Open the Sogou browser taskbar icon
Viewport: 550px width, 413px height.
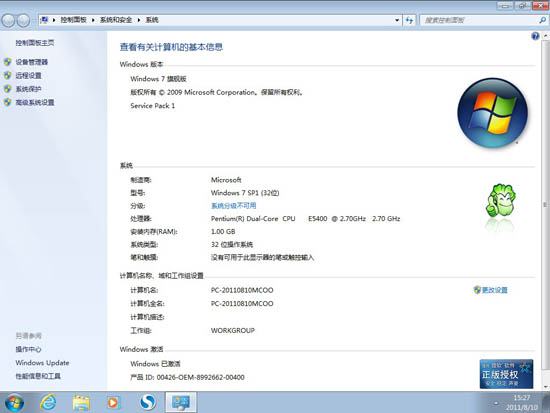coord(148,402)
